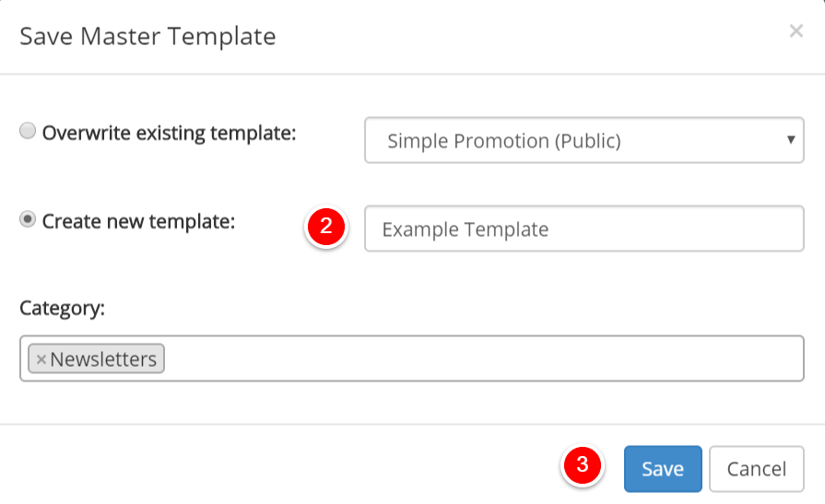Click empty space in Category field
825x504 pixels.
pos(484,358)
